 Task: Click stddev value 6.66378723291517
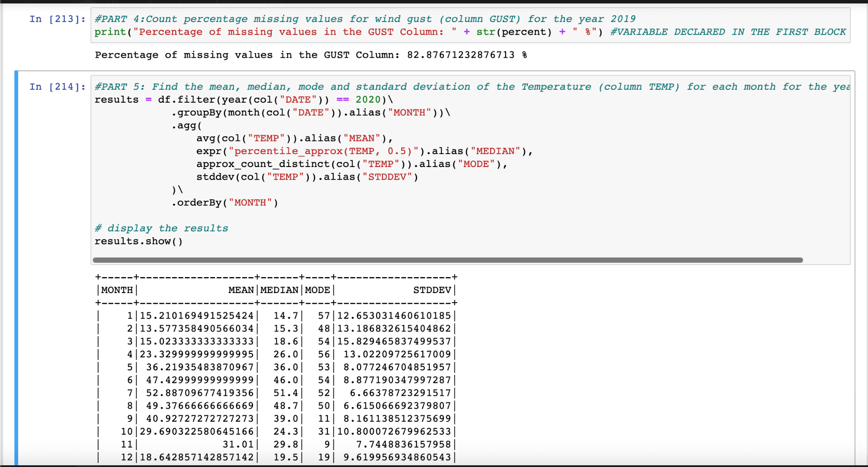click(401, 393)
